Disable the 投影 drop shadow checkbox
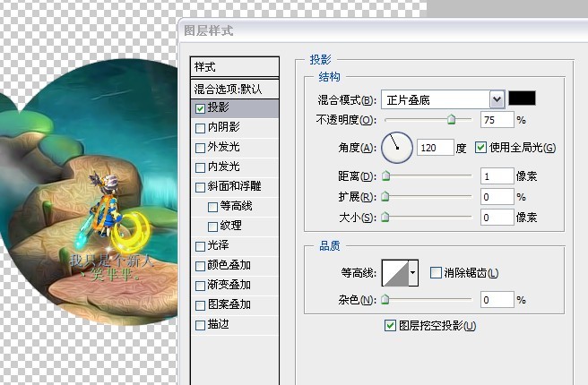588x385 pixels. [x=200, y=107]
